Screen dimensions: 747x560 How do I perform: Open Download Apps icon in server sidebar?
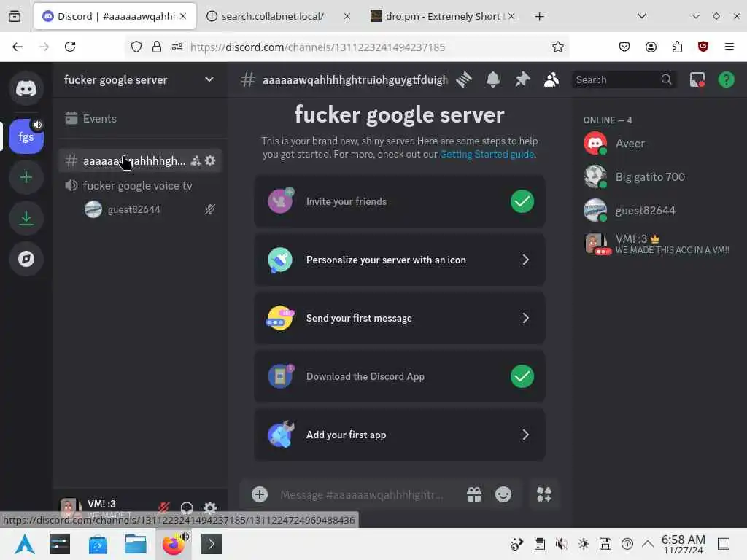click(26, 218)
